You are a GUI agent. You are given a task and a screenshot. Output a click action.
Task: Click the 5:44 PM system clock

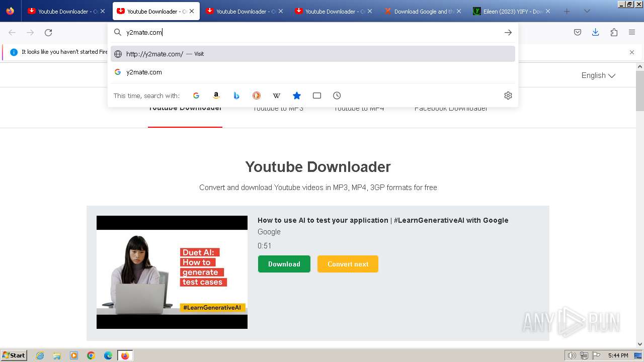(618, 355)
